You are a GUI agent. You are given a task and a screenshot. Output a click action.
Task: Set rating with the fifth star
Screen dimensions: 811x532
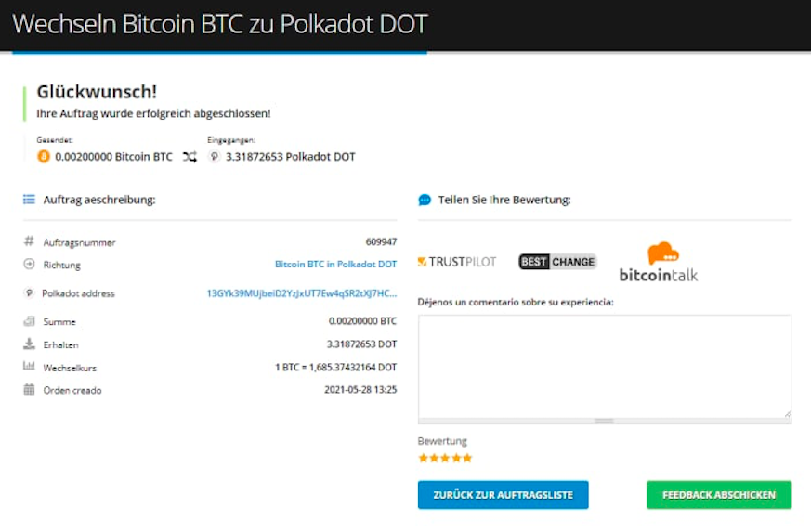click(x=467, y=458)
